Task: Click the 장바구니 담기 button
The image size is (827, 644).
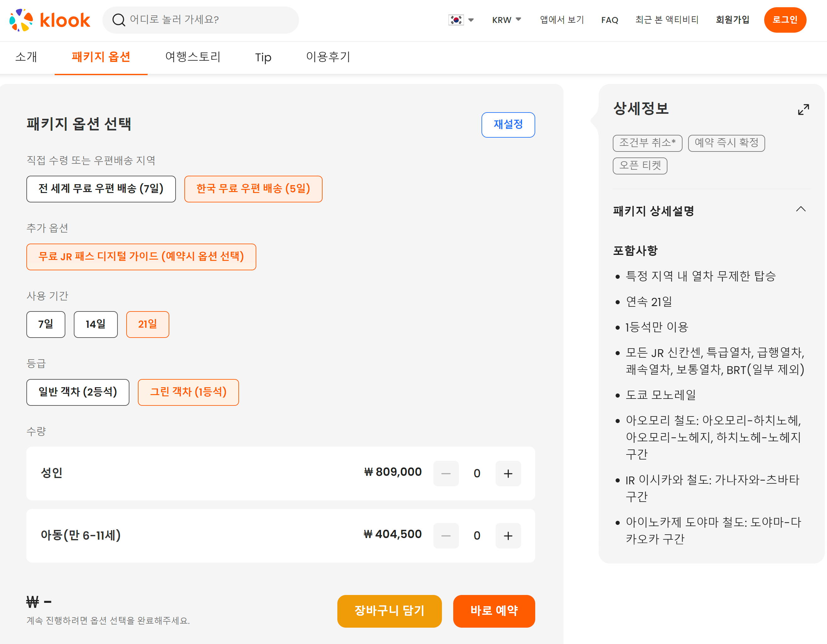Action: 389,611
